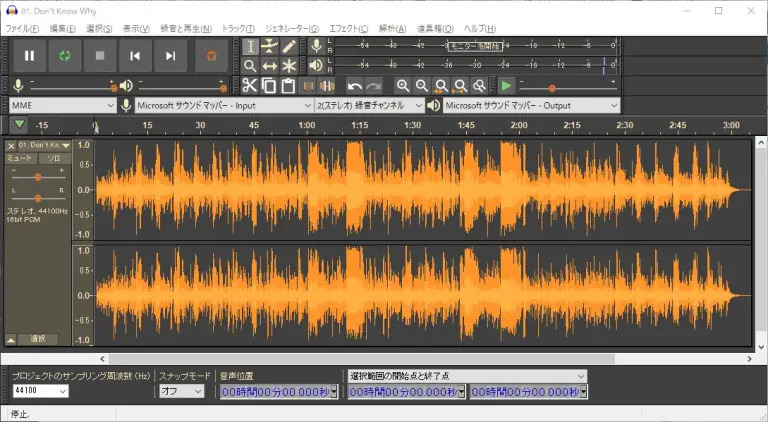
Task: Select the Envelope tool
Action: point(269,47)
